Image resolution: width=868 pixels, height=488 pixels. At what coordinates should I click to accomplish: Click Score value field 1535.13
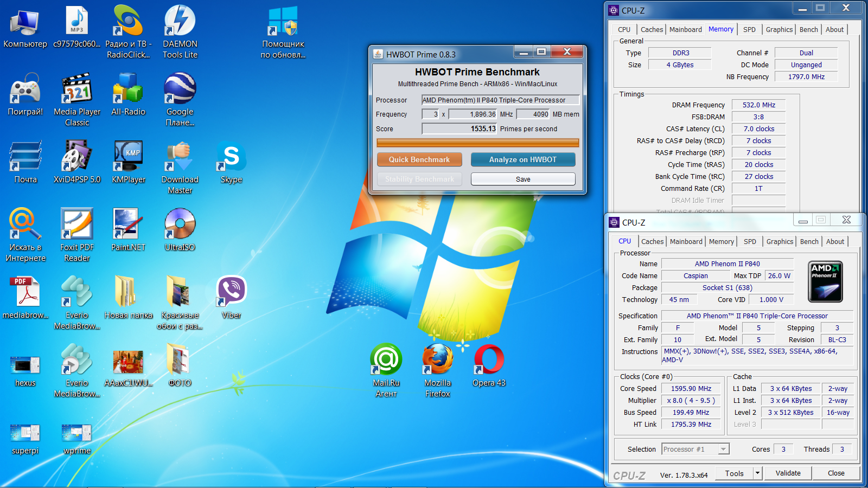[x=459, y=129]
